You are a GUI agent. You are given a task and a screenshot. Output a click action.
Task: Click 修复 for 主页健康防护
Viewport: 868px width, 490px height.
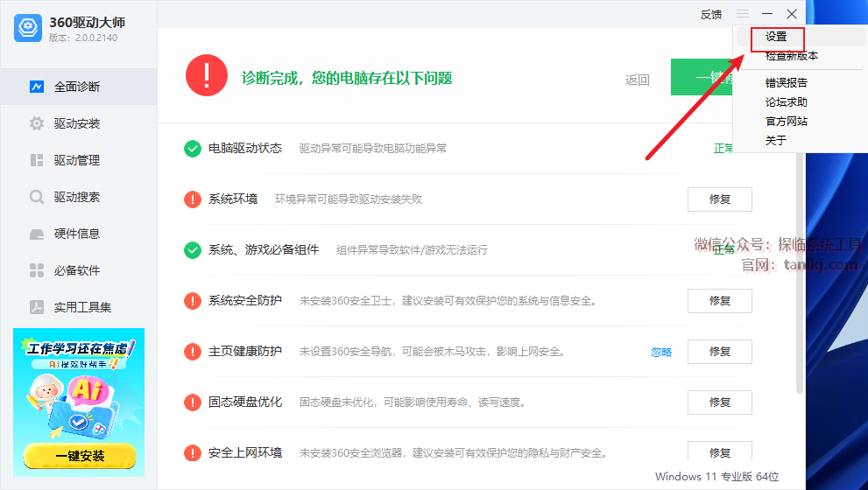720,351
